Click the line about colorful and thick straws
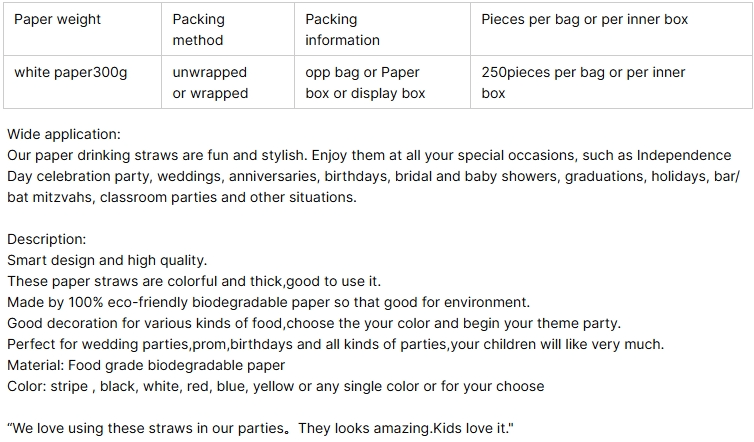 [x=194, y=281]
